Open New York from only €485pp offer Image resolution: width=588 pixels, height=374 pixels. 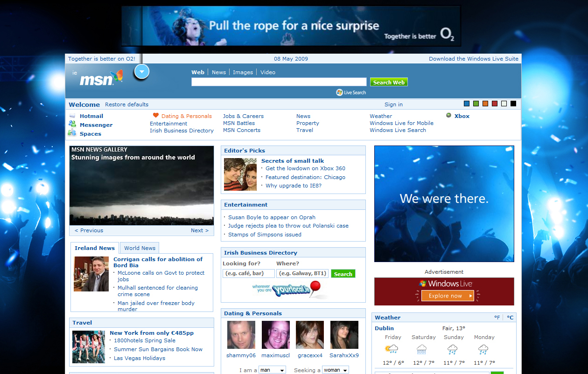(152, 333)
